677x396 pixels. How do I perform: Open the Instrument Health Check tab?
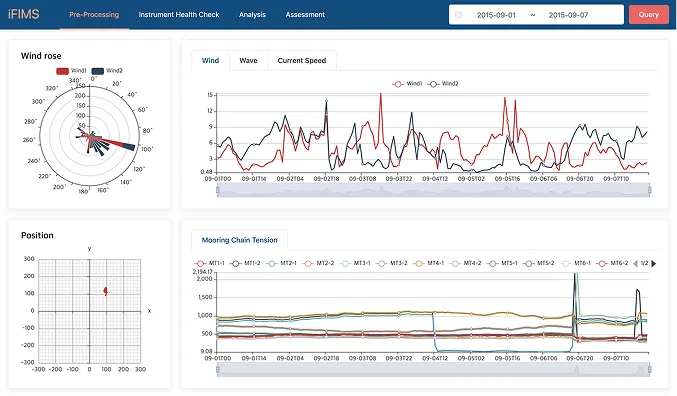tap(179, 15)
